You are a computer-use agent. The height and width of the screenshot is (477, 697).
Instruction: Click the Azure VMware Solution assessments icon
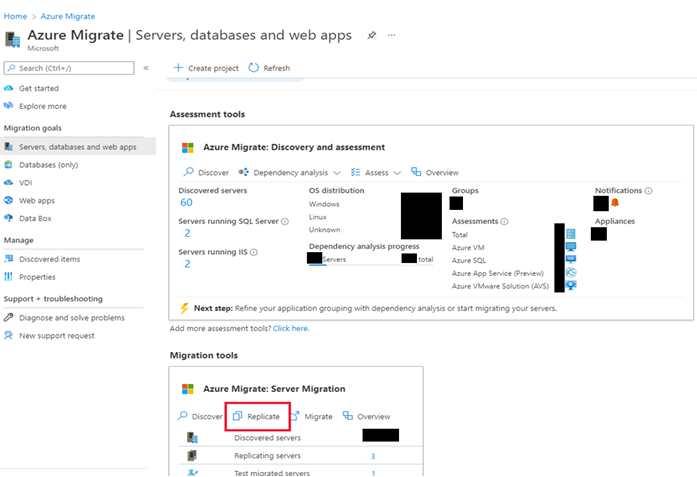pos(571,285)
